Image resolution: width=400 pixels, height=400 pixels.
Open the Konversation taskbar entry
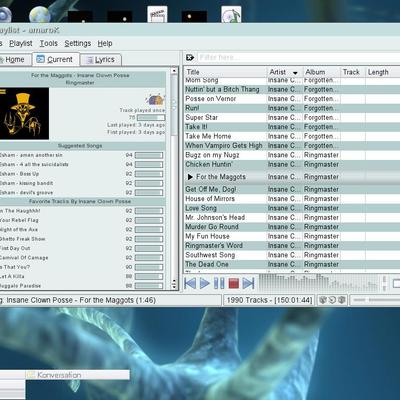pos(77,375)
